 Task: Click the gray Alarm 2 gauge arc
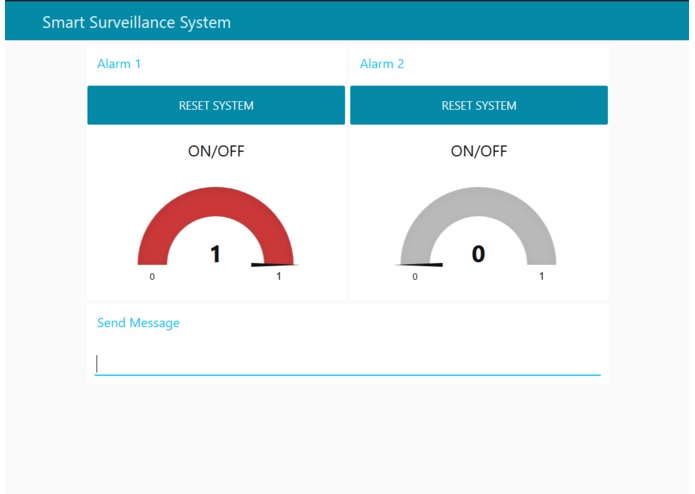coord(478,201)
